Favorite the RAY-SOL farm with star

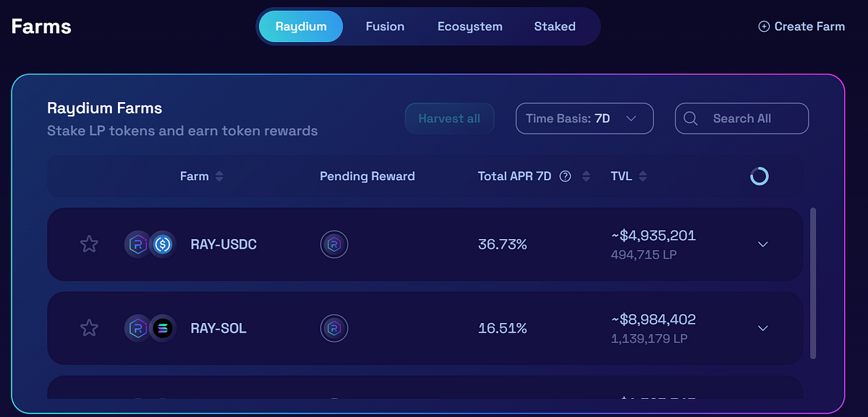[x=89, y=328]
